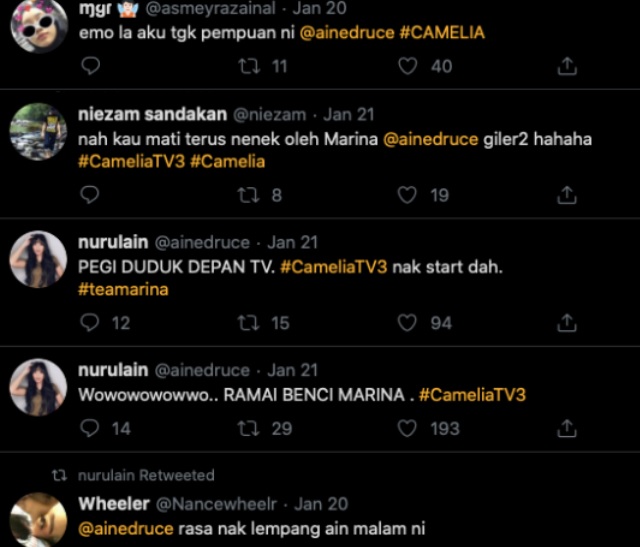
Task: Open the #CAMELIA hashtag link
Action: tap(441, 33)
